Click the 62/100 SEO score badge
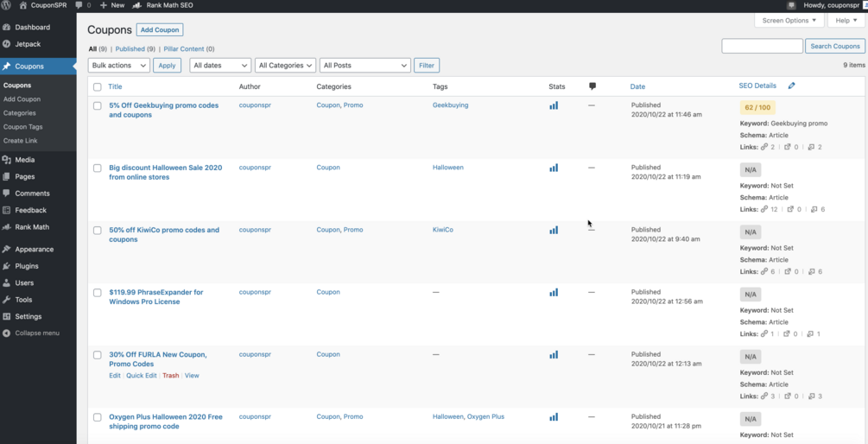 pos(757,108)
